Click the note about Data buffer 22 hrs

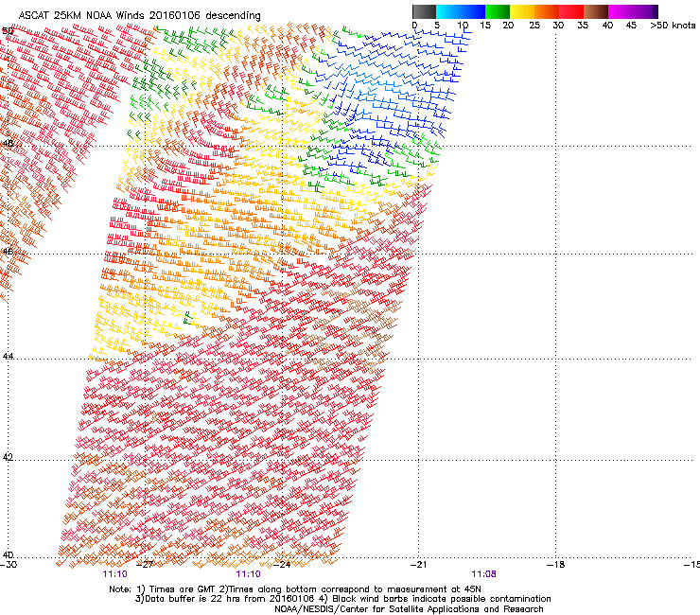[342, 599]
